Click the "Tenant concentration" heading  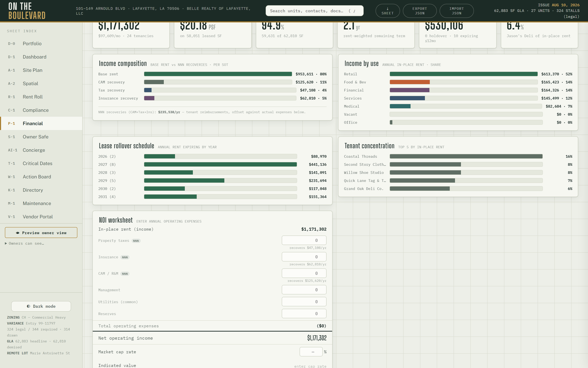pos(370,146)
